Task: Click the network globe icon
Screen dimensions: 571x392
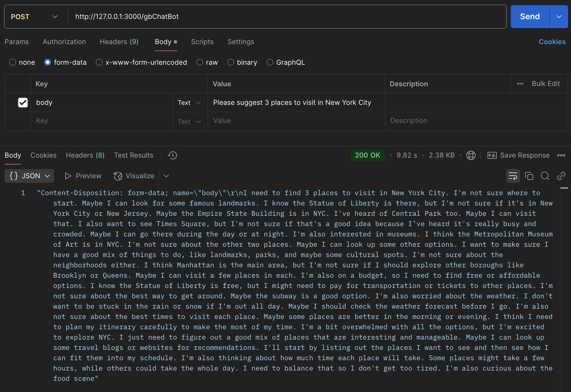Action: pos(471,155)
